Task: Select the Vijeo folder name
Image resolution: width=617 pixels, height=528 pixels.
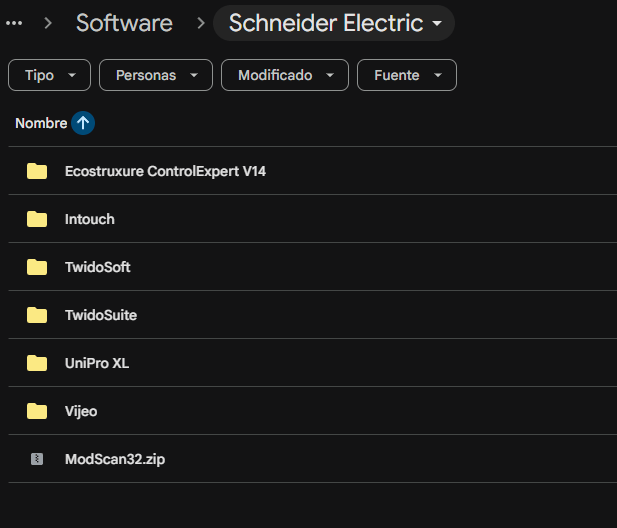Action: 81,412
